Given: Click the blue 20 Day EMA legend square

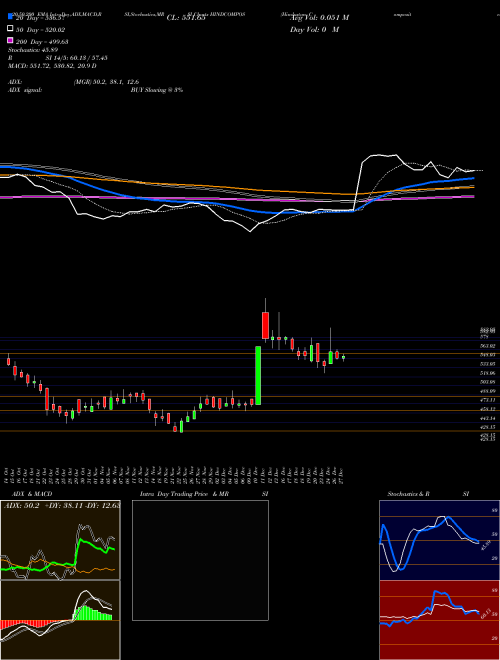Looking at the screenshot, I should click(10, 17).
